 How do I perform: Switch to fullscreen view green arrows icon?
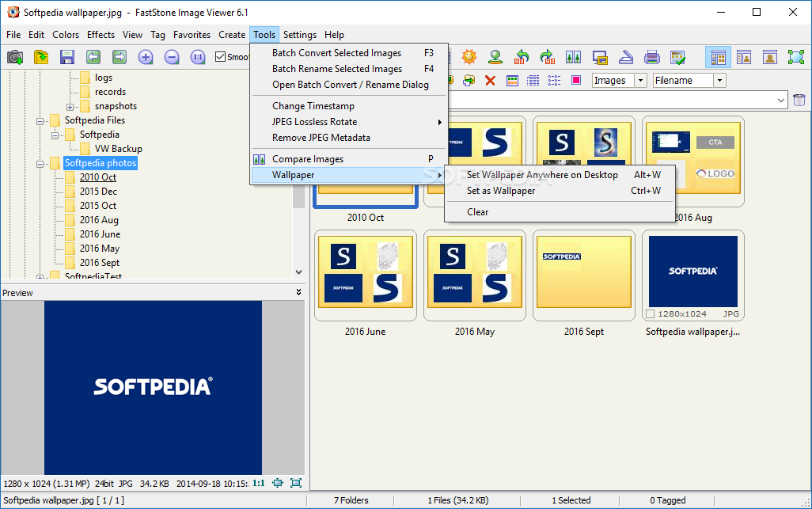[796, 57]
